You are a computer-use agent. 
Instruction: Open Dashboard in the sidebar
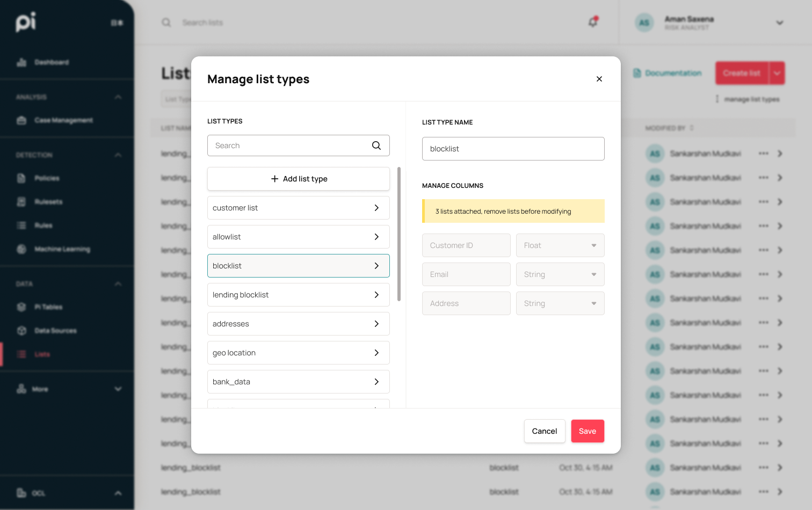(x=52, y=62)
